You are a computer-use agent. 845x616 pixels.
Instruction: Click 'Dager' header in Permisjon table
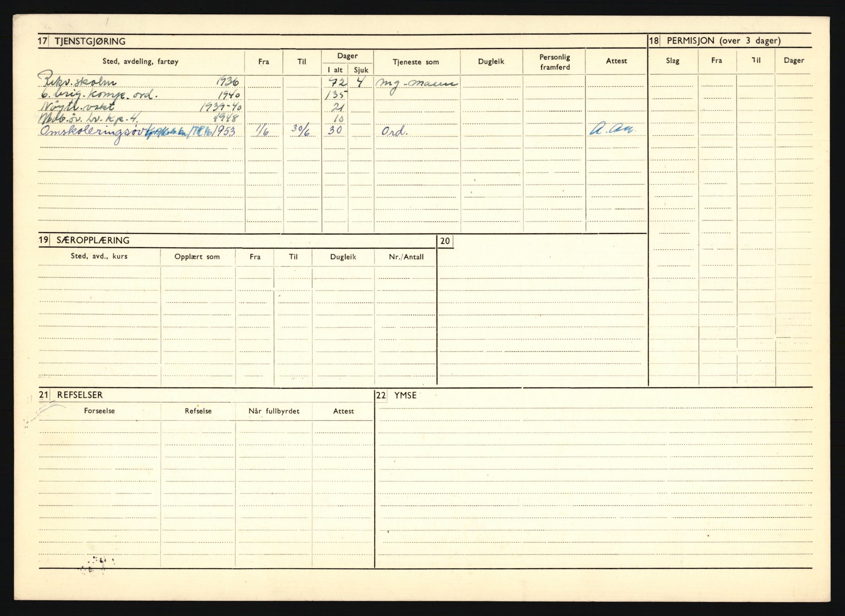point(794,61)
